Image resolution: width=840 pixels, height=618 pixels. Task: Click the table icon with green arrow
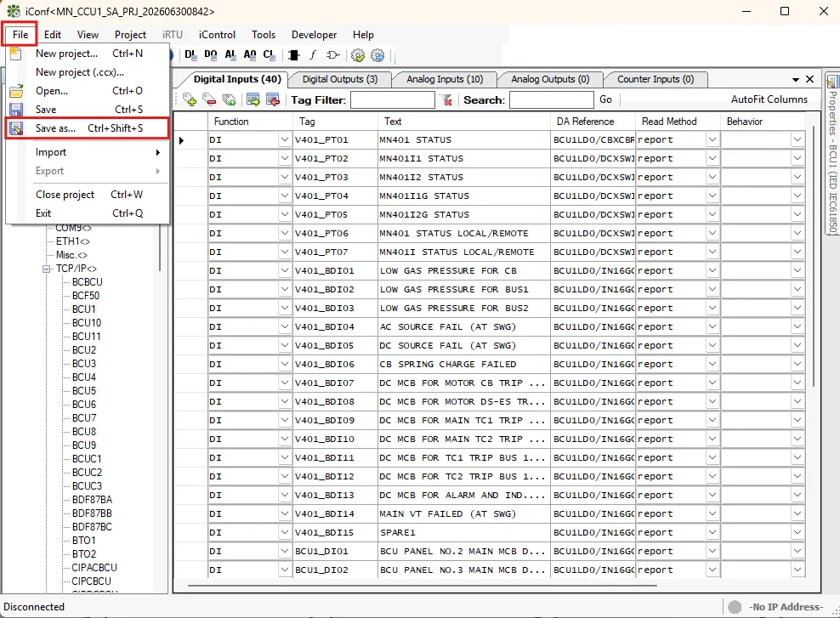(253, 99)
